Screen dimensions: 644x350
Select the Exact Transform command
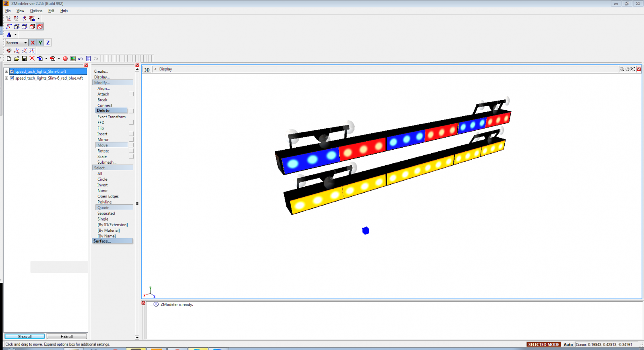[111, 117]
